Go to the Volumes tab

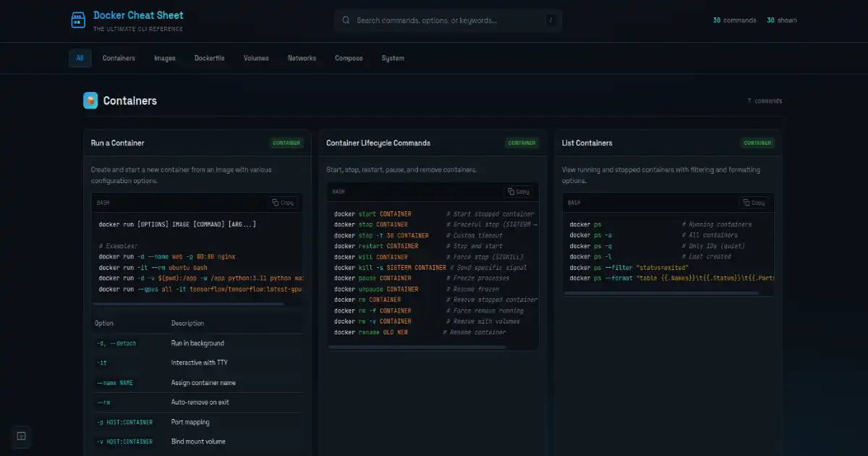256,58
